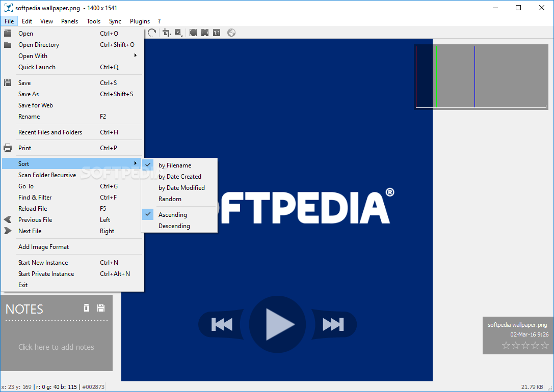Viewport: 554px width, 392px height.
Task: Choose Rename from the File menu
Action: (72, 117)
